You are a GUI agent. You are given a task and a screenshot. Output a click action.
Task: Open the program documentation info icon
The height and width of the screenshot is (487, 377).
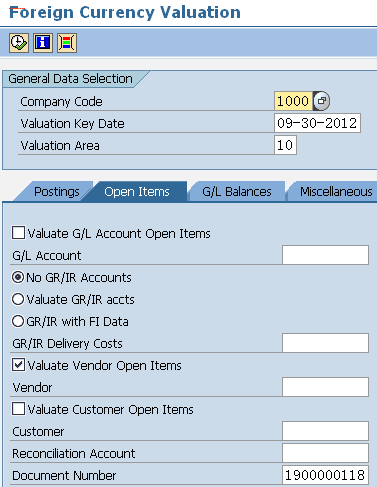tap(43, 43)
